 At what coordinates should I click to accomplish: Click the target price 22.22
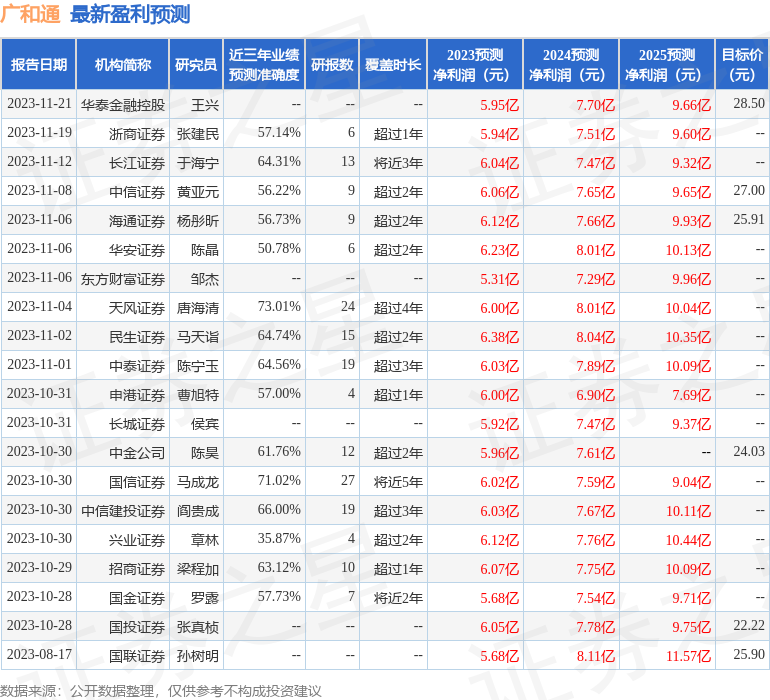coord(749,625)
